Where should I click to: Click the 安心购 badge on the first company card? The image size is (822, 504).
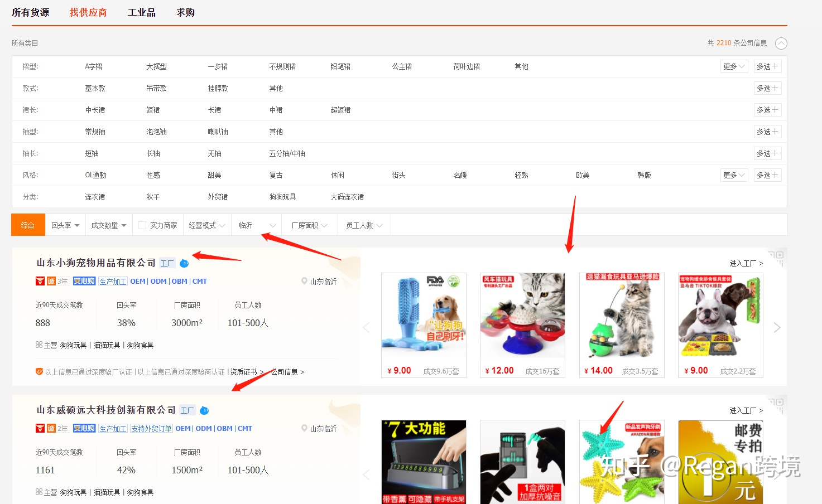(84, 281)
